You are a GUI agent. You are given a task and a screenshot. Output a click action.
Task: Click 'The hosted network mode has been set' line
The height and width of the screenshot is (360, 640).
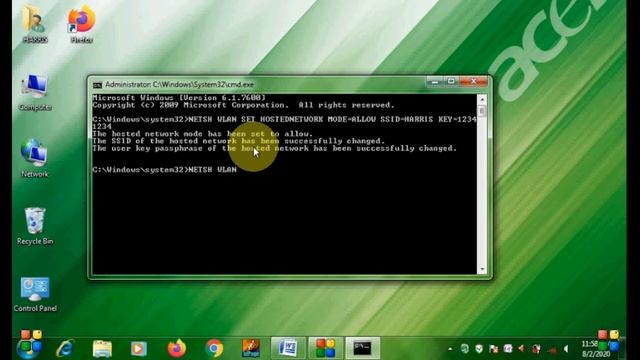(x=202, y=134)
